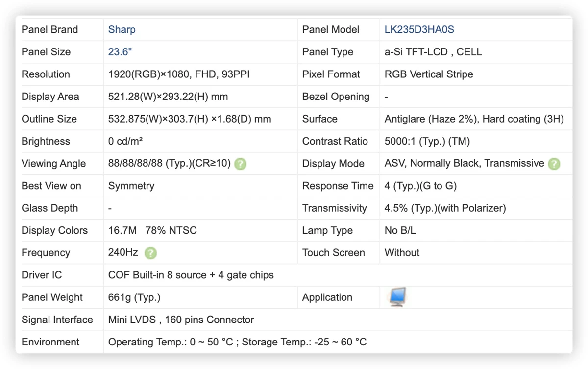Click the question mark icon beside 240Hz

(151, 253)
